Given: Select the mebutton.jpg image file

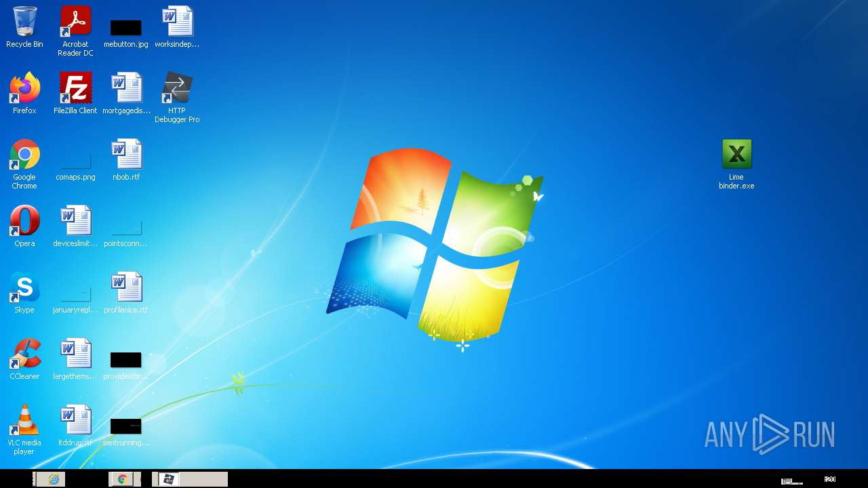Looking at the screenshot, I should 126,33.
